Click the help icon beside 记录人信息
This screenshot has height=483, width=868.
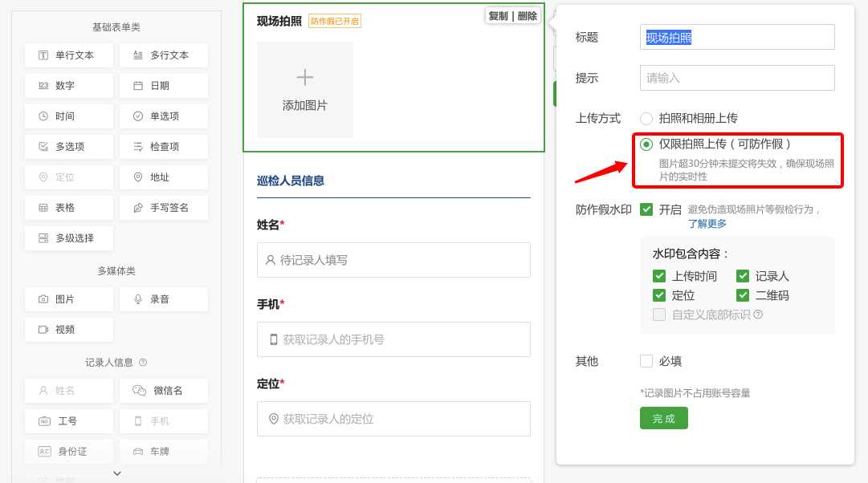(143, 363)
